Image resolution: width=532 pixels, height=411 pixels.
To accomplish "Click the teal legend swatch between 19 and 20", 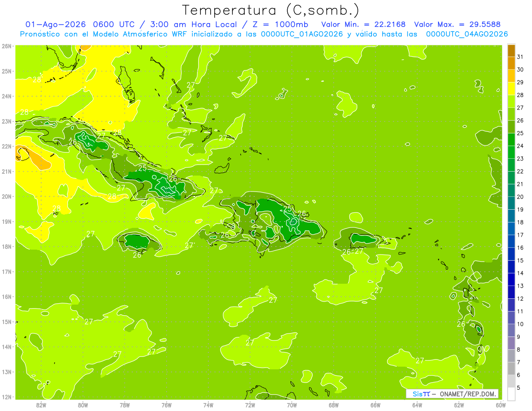I will pyautogui.click(x=511, y=203).
